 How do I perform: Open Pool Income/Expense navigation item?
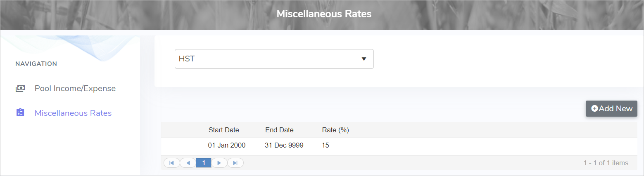click(x=75, y=88)
